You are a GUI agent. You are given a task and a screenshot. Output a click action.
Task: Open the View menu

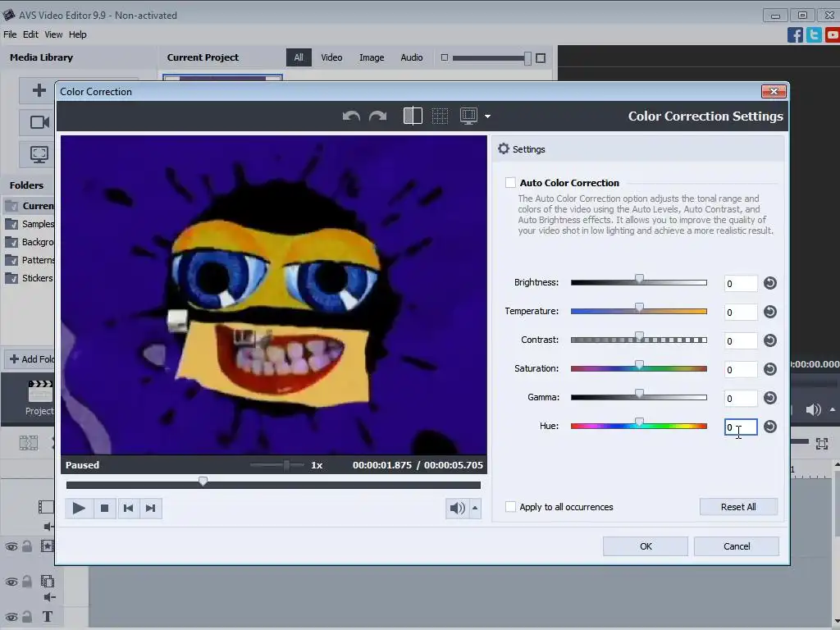click(53, 34)
